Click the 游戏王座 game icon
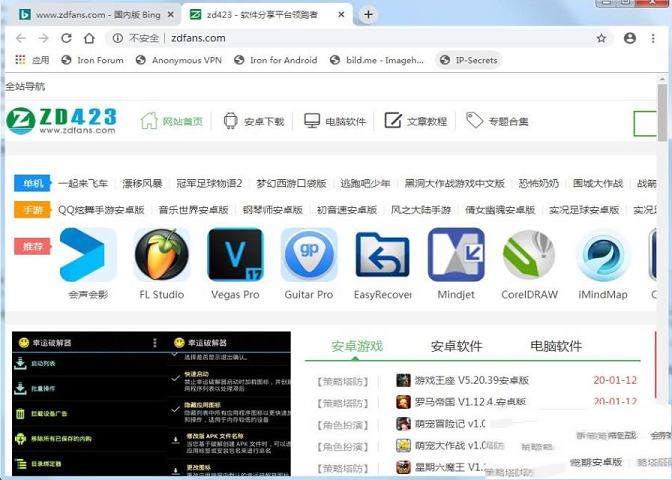 tap(403, 380)
